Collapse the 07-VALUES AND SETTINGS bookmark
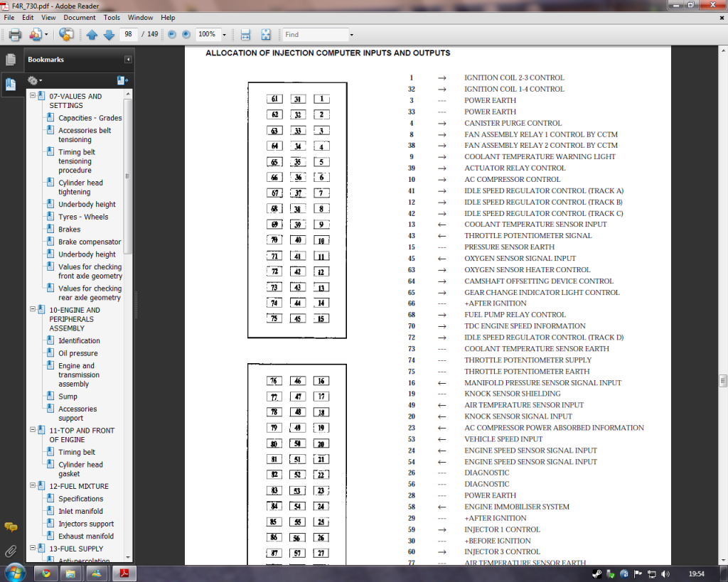 (33, 96)
